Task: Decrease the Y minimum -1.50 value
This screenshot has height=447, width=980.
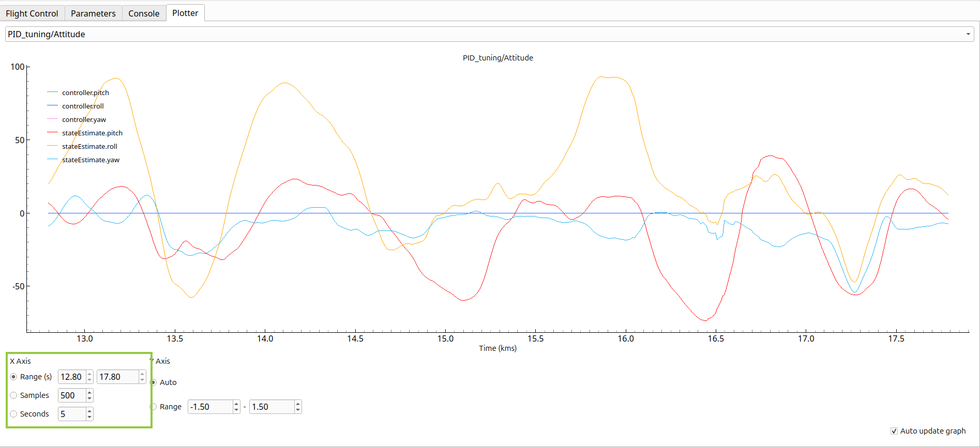Action: [x=237, y=410]
